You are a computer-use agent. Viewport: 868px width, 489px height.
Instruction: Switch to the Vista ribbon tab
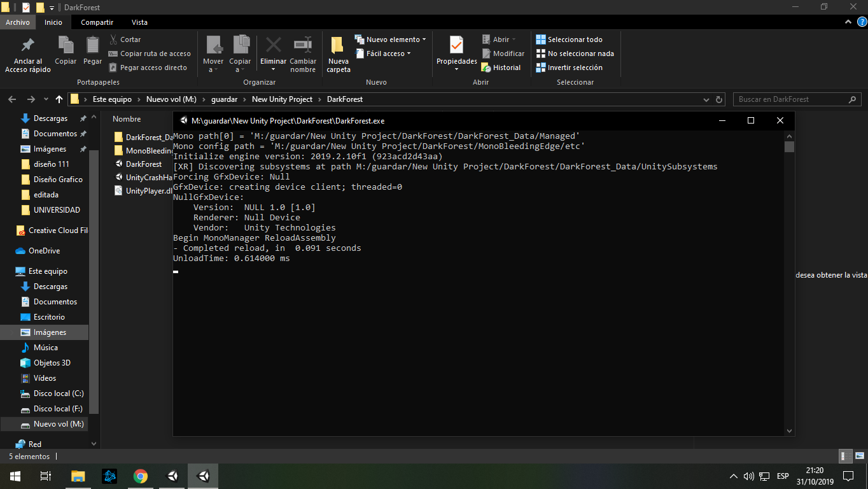[139, 22]
